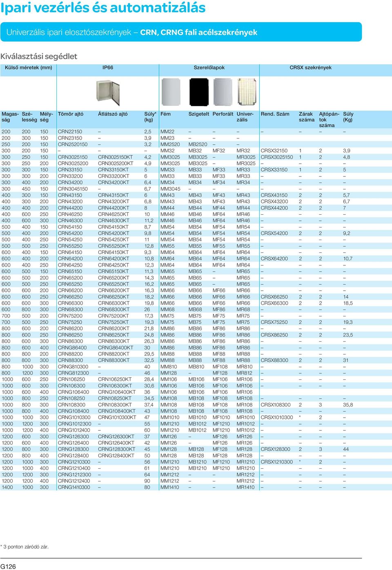Click the cell 'CRN55250'

[70, 246]
